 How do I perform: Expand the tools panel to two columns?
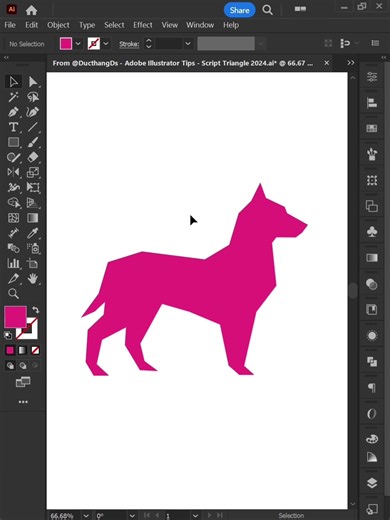point(6,58)
